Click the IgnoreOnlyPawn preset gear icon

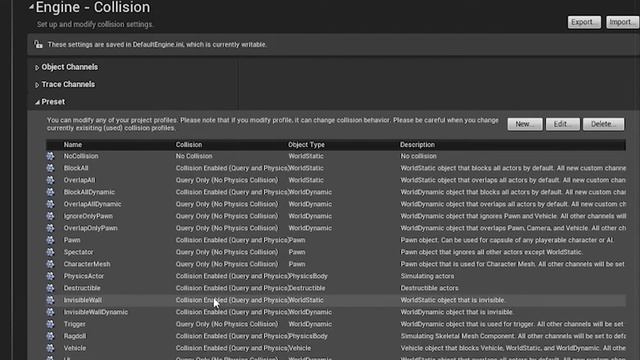[x=50, y=216]
